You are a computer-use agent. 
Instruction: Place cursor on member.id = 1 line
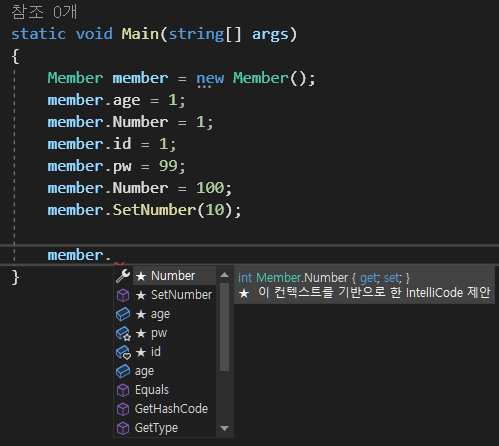[x=112, y=144]
